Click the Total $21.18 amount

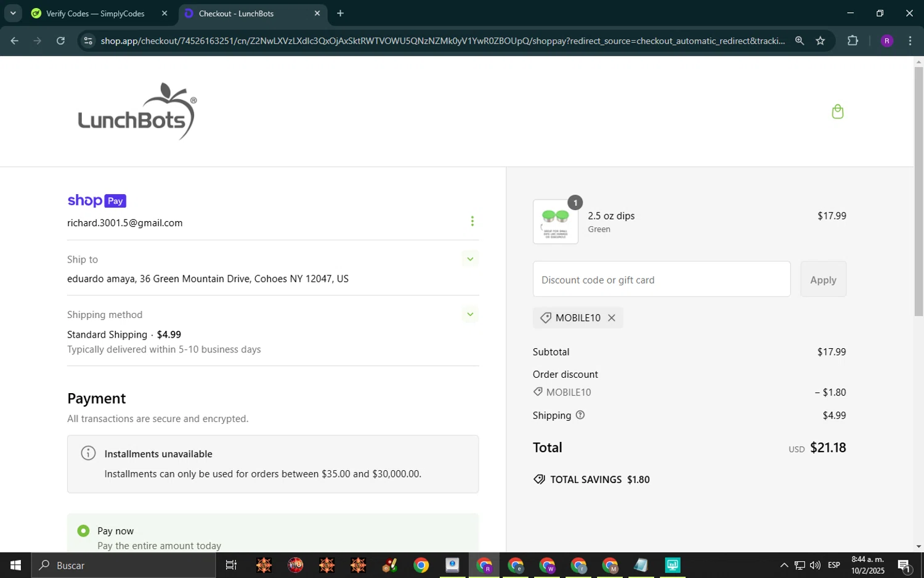pos(827,448)
